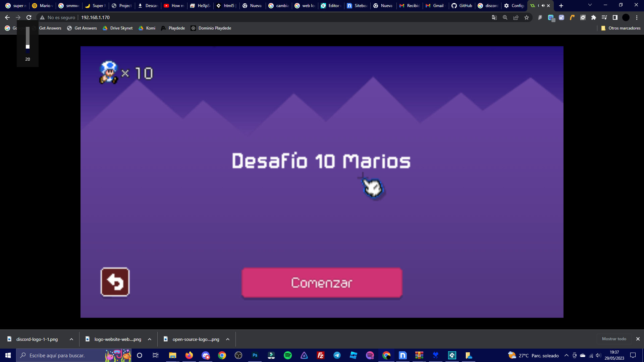Switch to the Gmail tab
Viewport: 644px width, 362px height.
435,6
